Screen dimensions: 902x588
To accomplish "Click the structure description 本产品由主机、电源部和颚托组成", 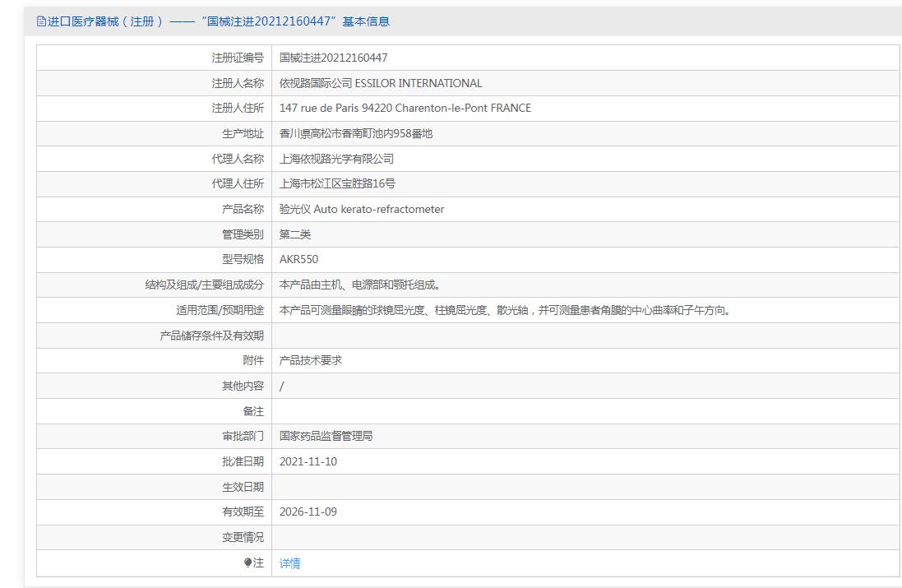I will [x=360, y=285].
